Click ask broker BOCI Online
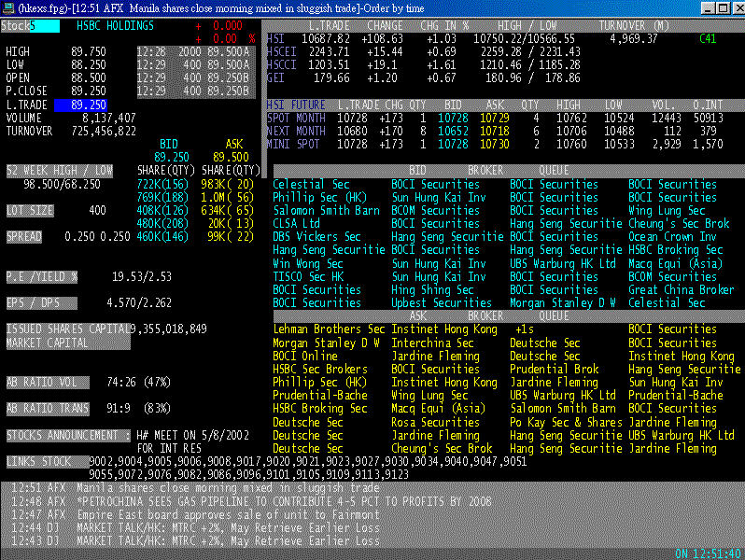 (305, 357)
